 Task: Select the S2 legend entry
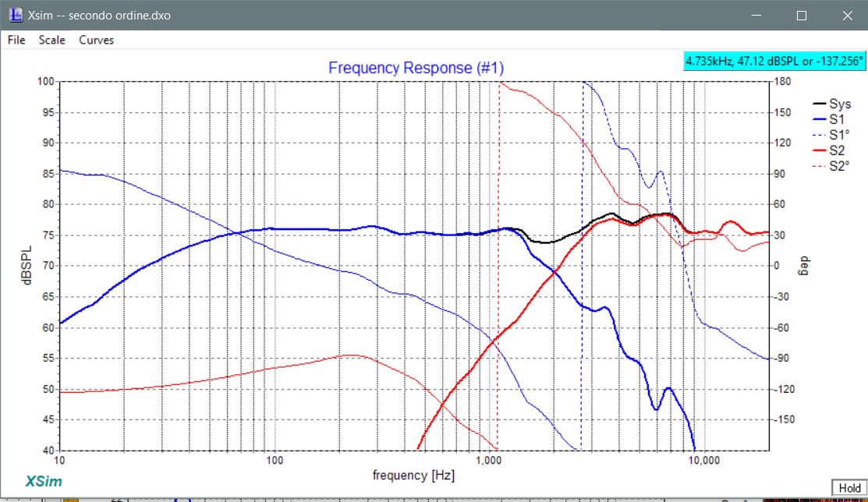click(x=829, y=150)
